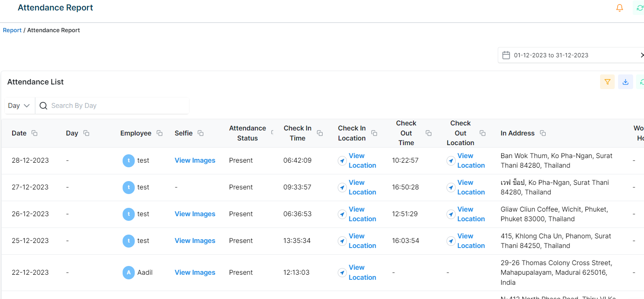
Task: Click the copy icon beside Selfie header
Action: coord(200,133)
